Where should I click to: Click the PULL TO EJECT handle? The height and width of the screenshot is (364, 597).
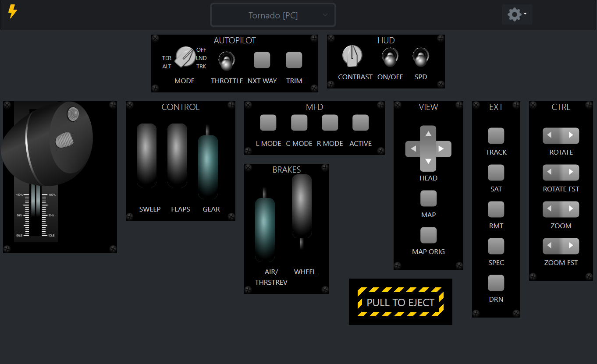coord(401,302)
